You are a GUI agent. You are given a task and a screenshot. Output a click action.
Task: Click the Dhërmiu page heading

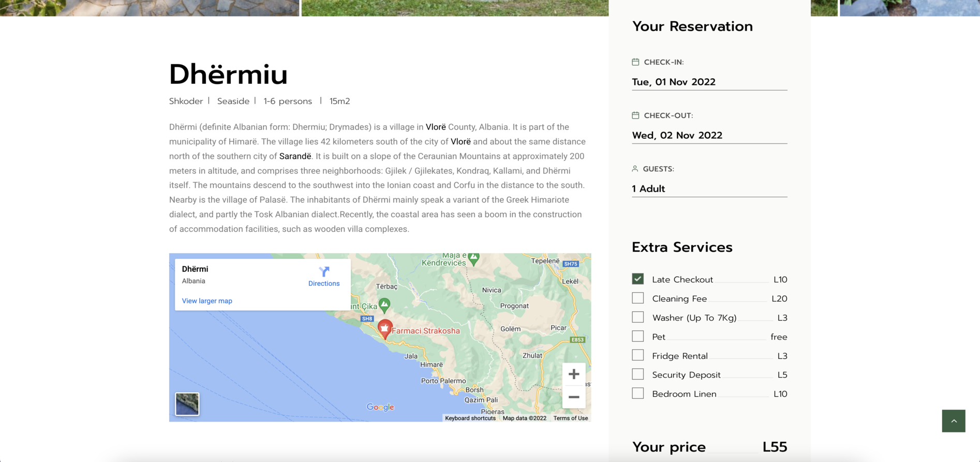228,74
